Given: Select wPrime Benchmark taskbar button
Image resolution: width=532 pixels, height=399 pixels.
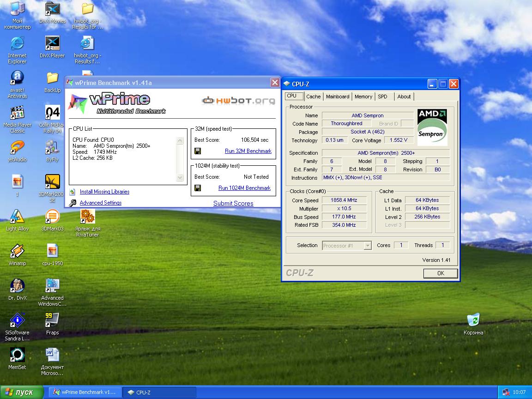Looking at the screenshot, I should coord(85,392).
